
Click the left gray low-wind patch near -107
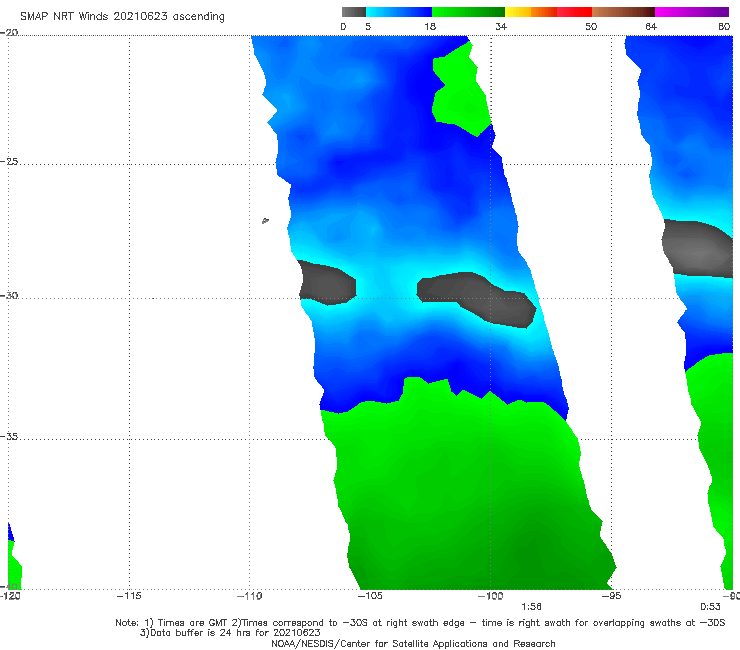327,282
